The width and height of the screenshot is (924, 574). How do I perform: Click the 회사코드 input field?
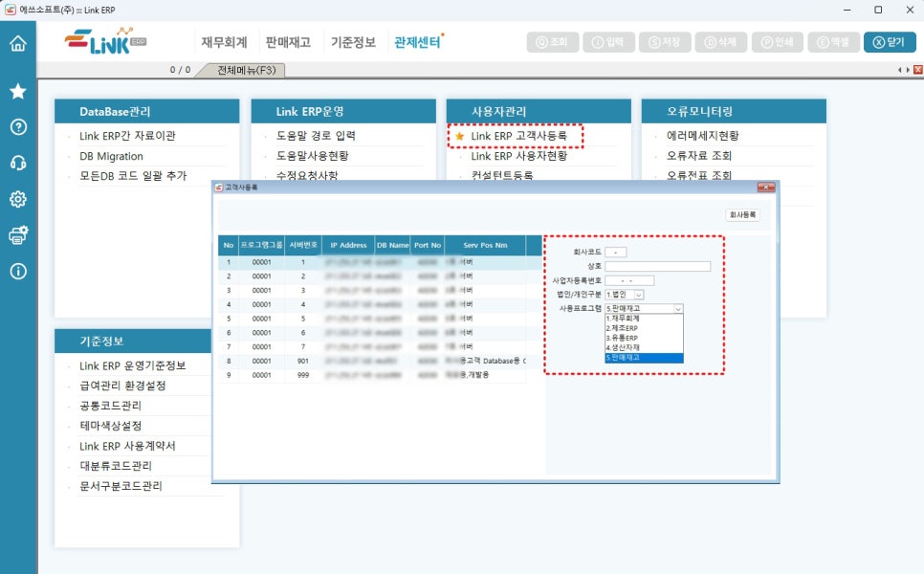pos(616,253)
